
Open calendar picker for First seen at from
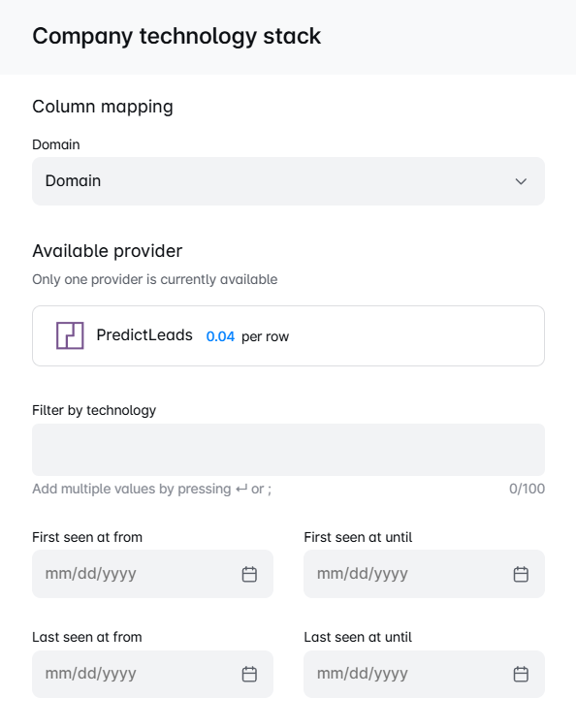click(249, 574)
